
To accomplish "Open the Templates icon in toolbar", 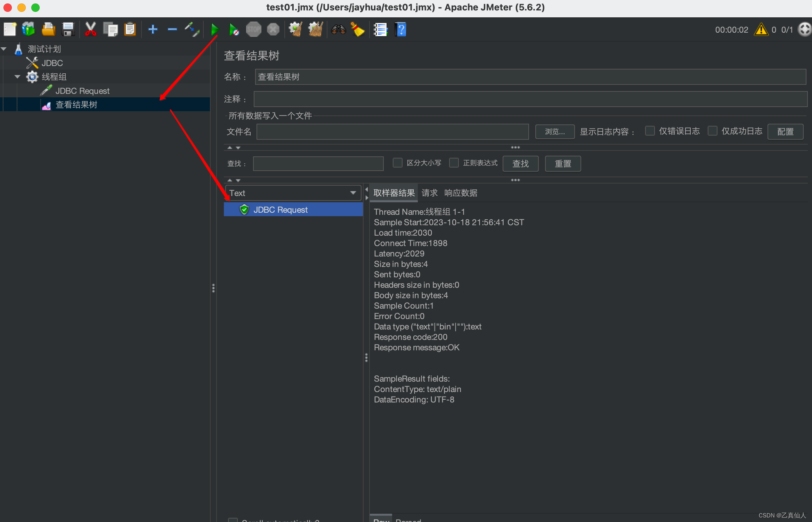I will (29, 30).
